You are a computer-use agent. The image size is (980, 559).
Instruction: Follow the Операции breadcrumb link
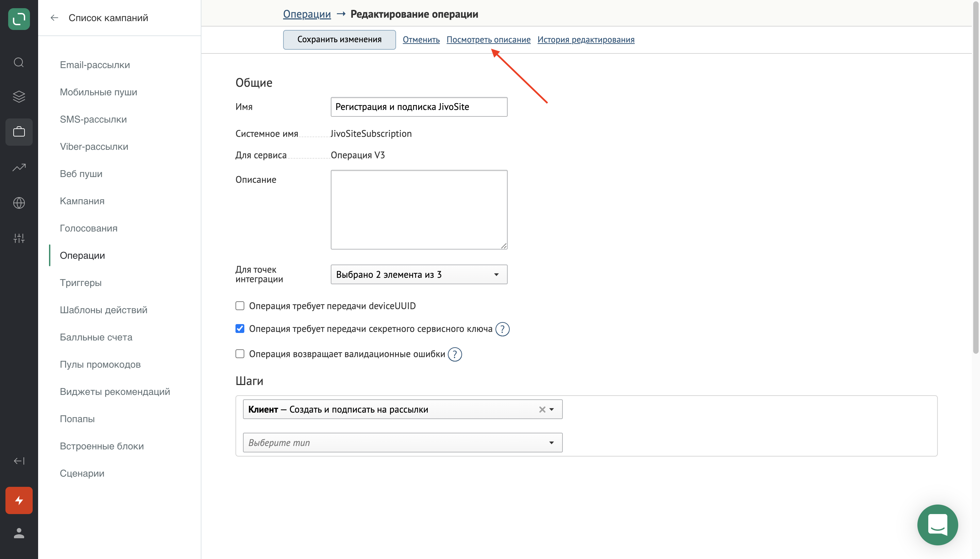tap(307, 14)
